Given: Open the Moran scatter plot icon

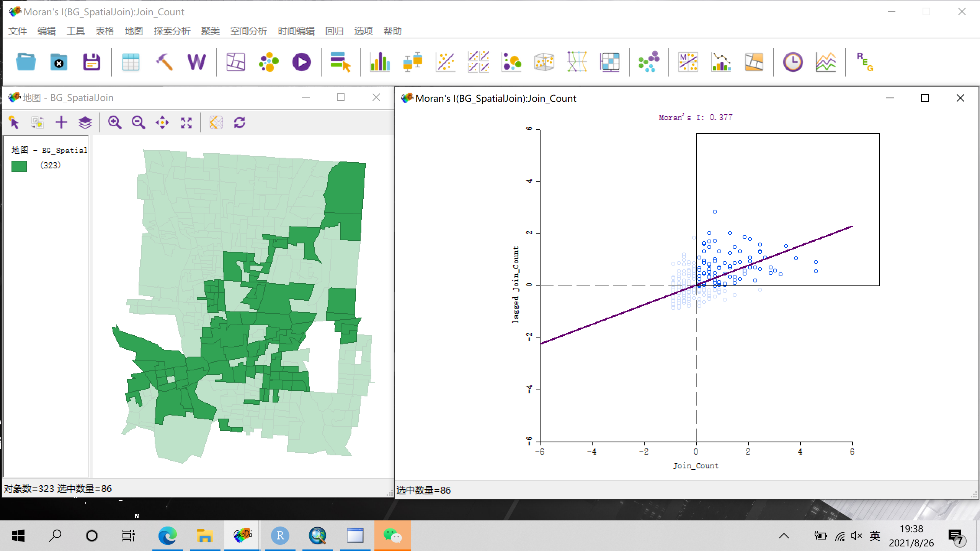Looking at the screenshot, I should [x=688, y=62].
